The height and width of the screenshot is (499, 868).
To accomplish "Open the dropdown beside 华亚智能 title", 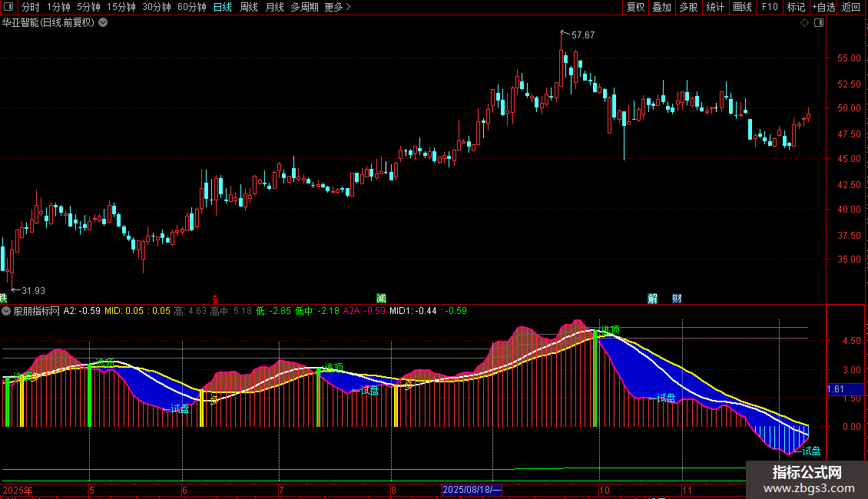I will (103, 23).
